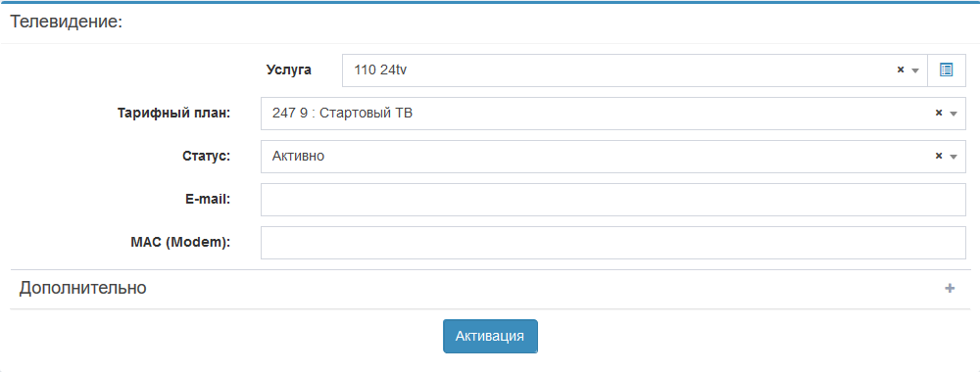
Task: Open the Тарифный план dropdown arrow
Action: (954, 114)
